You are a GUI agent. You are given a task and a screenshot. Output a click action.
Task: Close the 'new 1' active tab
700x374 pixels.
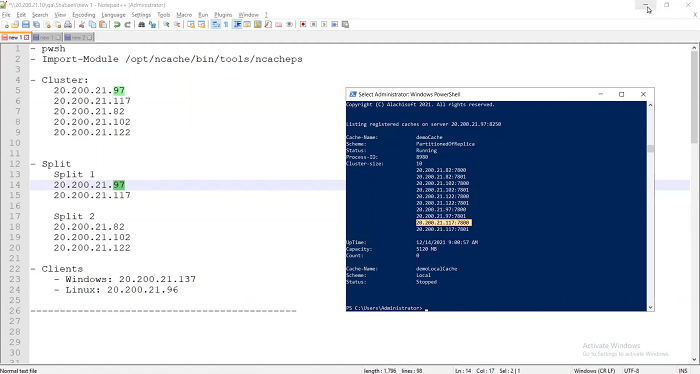click(27, 37)
